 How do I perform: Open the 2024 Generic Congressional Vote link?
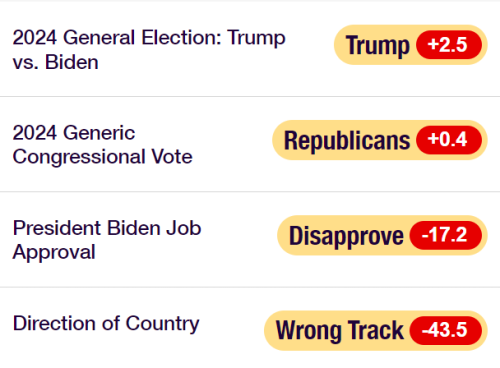tap(103, 145)
